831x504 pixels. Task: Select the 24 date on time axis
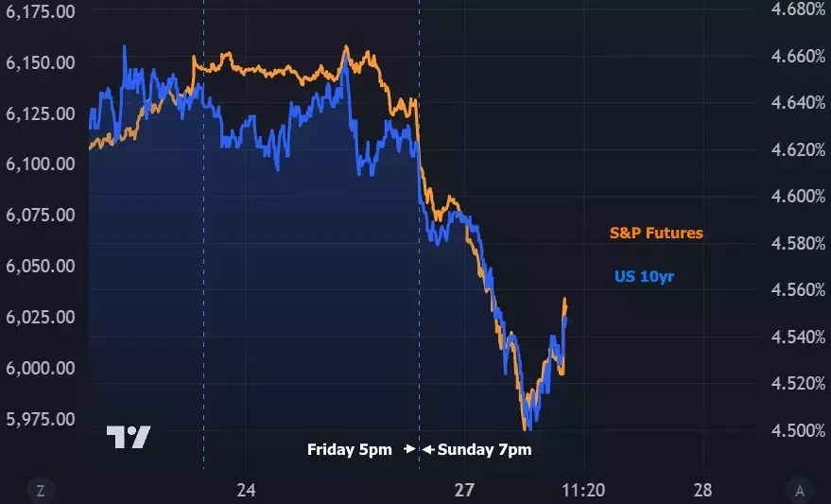click(246, 490)
